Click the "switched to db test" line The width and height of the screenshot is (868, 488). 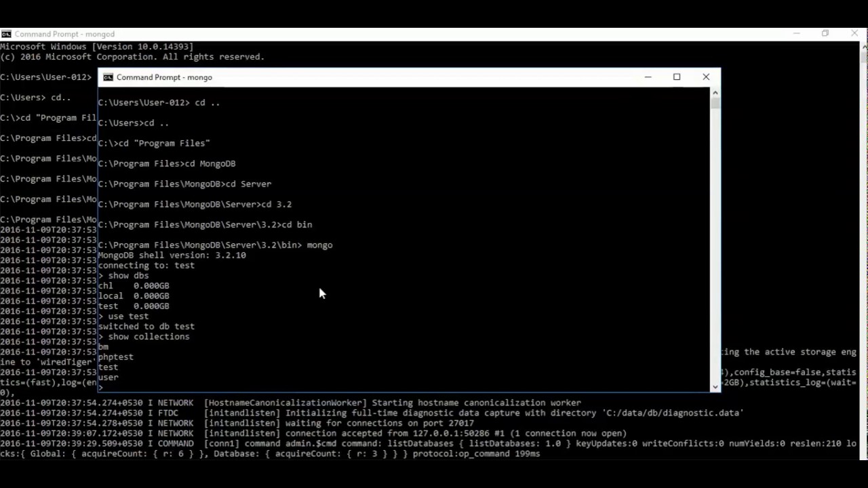point(146,327)
